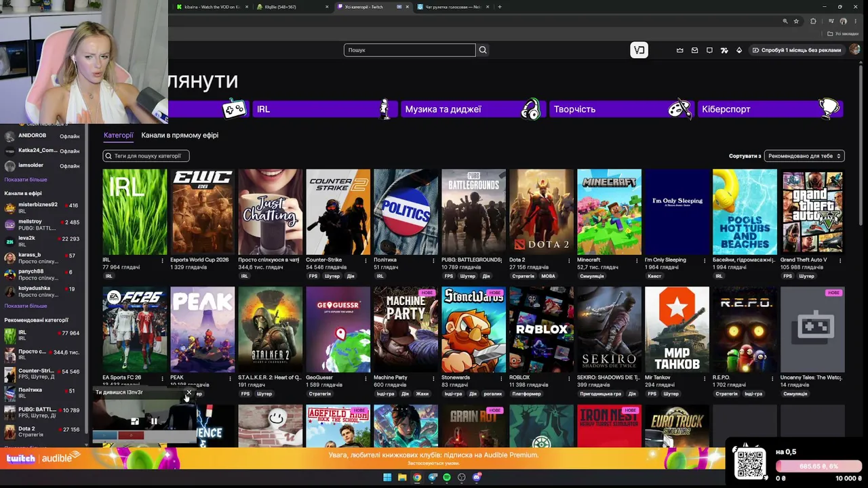868x488 pixels.
Task: Open options menu for IRL category card
Action: [x=162, y=260]
